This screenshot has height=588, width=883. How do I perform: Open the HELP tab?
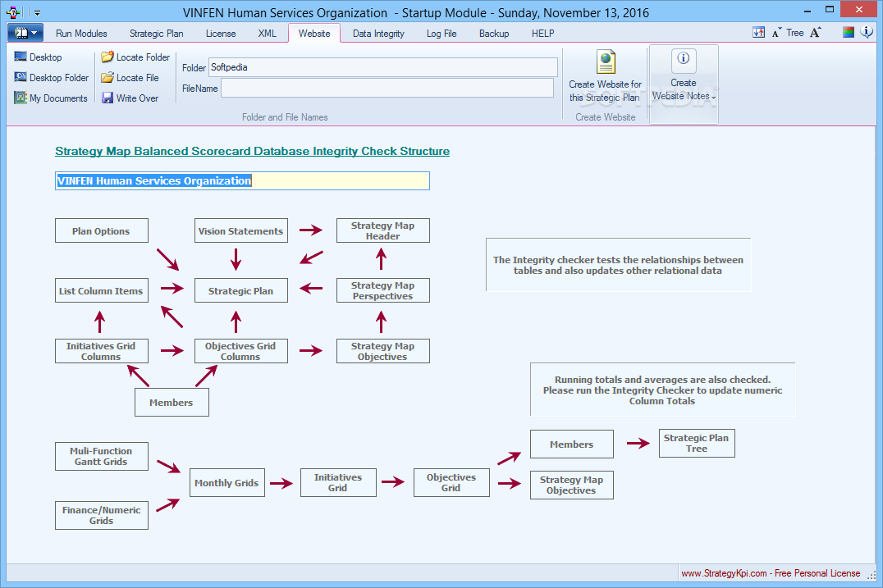click(x=543, y=33)
